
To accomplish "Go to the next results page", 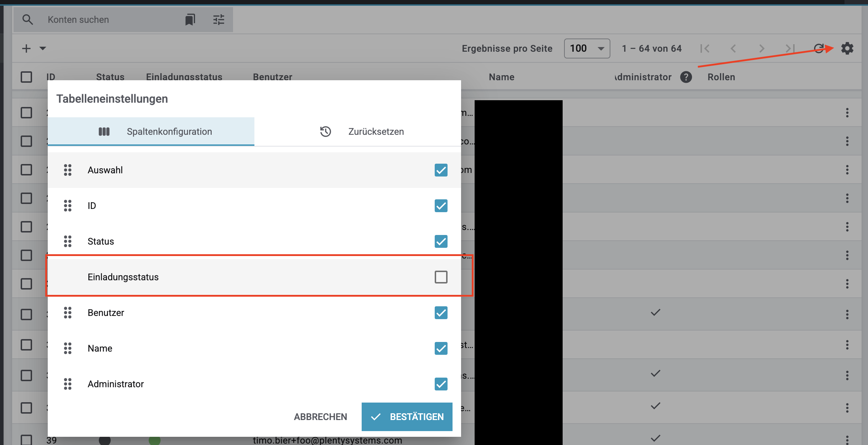I will pos(761,48).
